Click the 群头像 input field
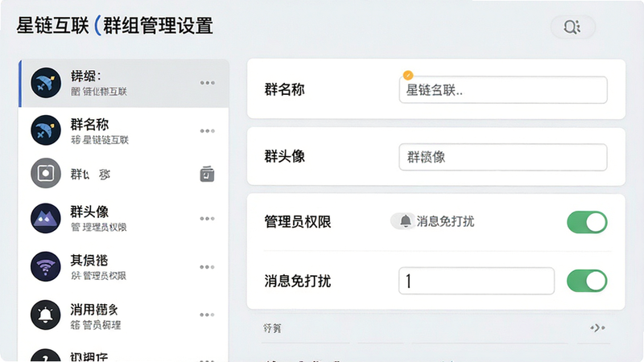The height and width of the screenshot is (362, 644). [503, 157]
